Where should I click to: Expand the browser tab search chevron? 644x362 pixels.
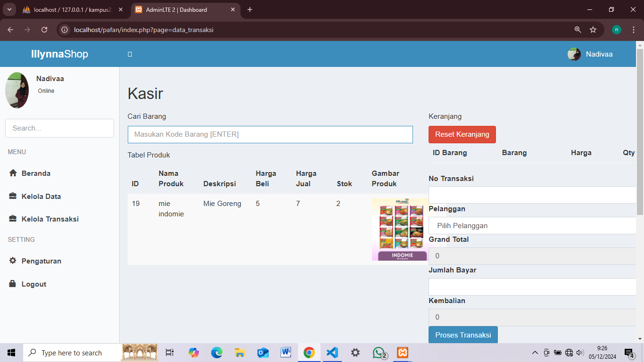click(9, 9)
